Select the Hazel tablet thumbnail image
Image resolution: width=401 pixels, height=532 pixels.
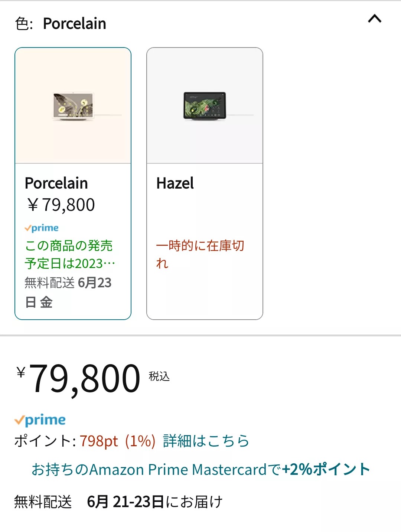tap(205, 106)
